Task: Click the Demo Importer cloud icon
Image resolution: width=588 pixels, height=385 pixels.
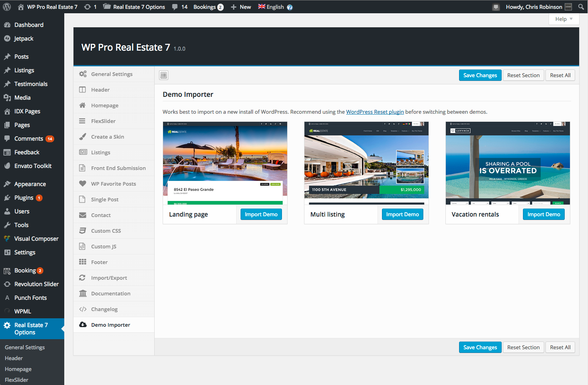Action: pos(83,325)
